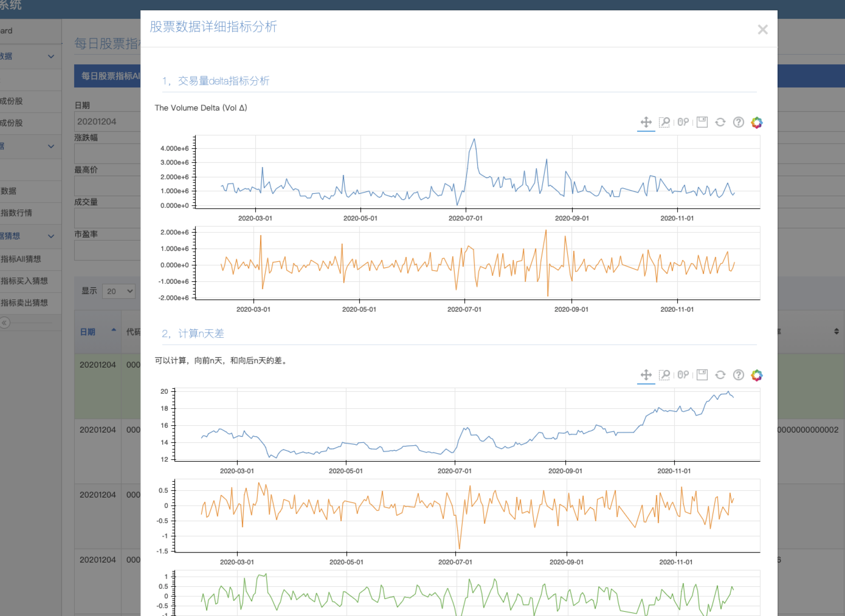Click the orange volume delta chart plot area
The width and height of the screenshot is (845, 616).
pyautogui.click(x=478, y=263)
